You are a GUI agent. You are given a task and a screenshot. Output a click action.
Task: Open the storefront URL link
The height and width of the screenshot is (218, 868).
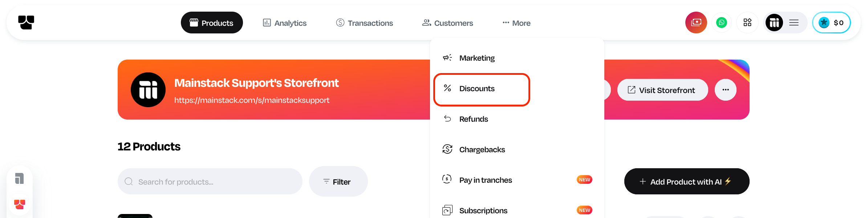pyautogui.click(x=252, y=100)
